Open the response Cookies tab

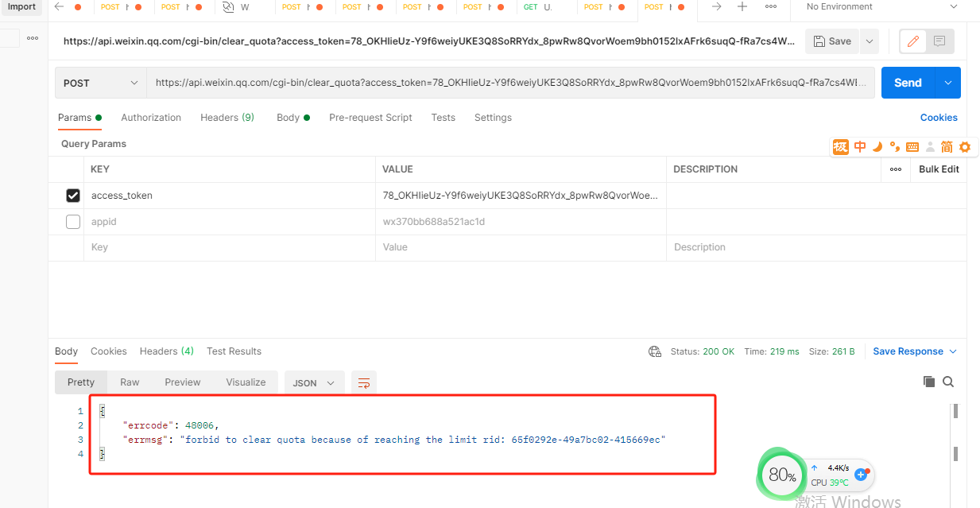[109, 351]
